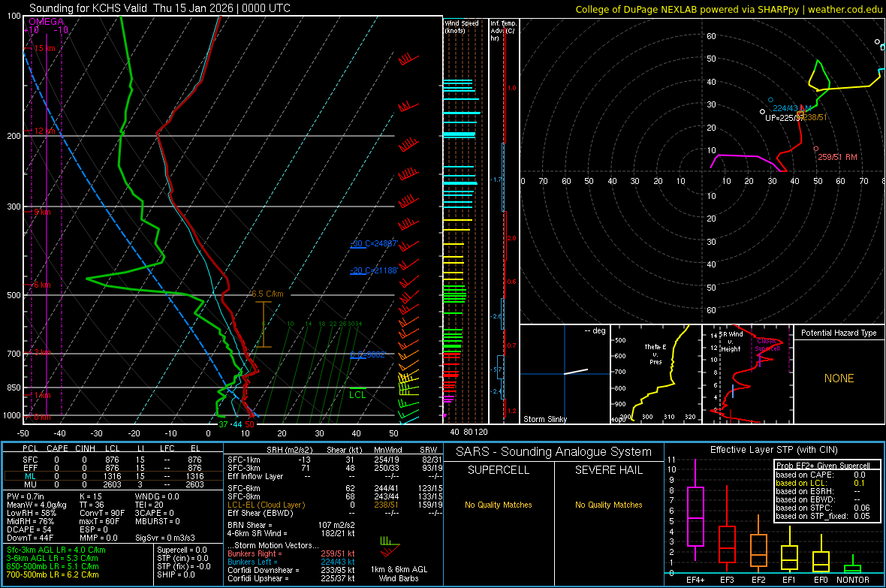Click the MeanW = 4.0g/kg value

point(37,505)
